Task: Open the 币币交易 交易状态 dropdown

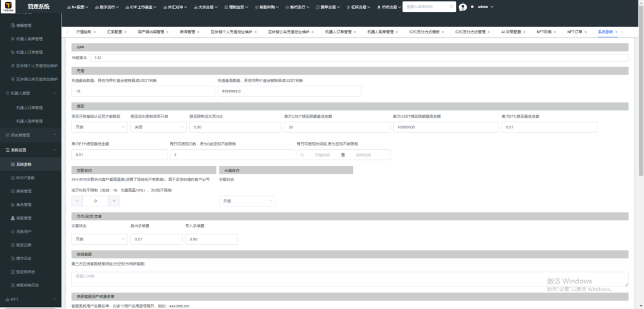Action: (99, 239)
